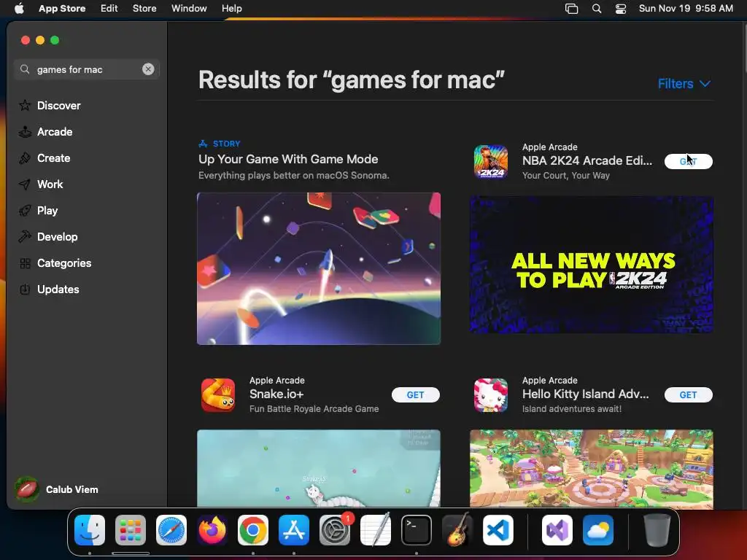The height and width of the screenshot is (560, 747).
Task: Open Visual Studio Code from the Dock
Action: [x=498, y=530]
